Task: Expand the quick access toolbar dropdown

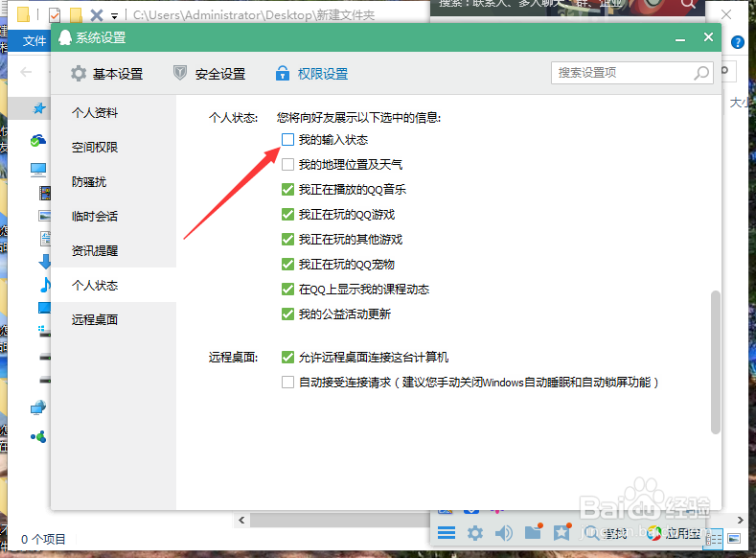Action: click(x=114, y=16)
